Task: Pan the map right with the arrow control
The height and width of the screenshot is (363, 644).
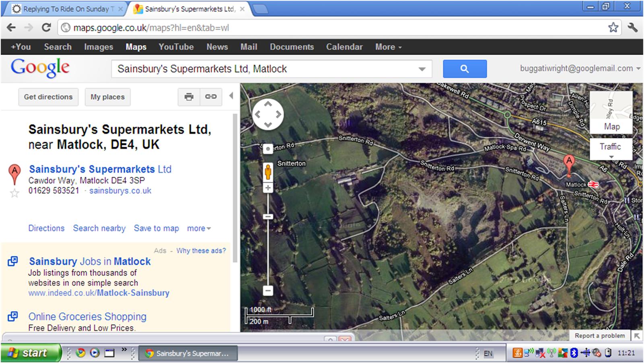Action: 278,115
